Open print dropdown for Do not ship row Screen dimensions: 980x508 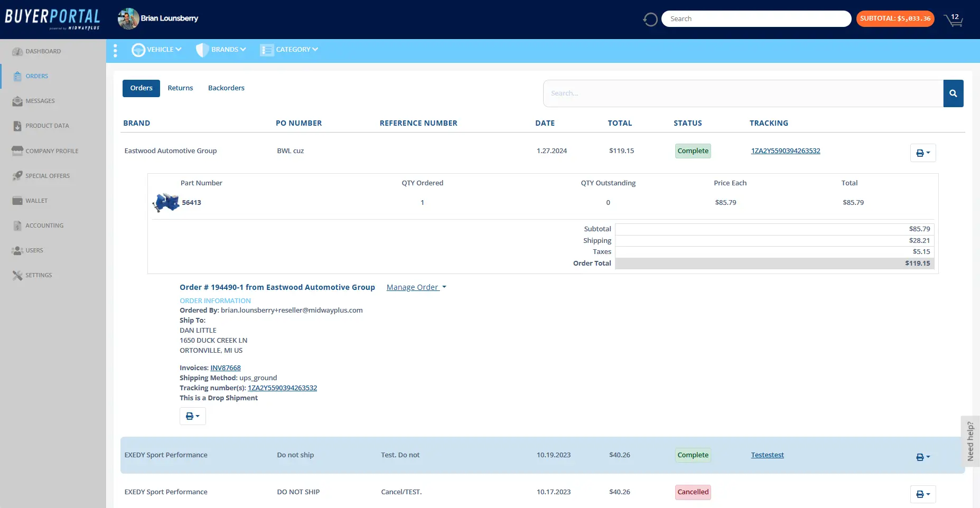pos(923,457)
